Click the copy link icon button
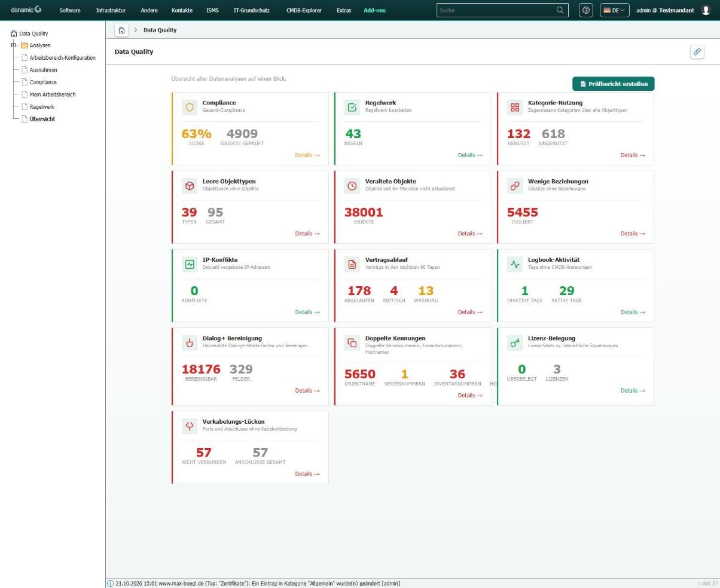Viewport: 720px width, 588px height. coord(697,52)
